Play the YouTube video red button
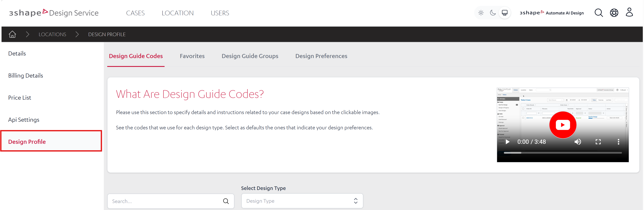644x210 pixels. (563, 125)
